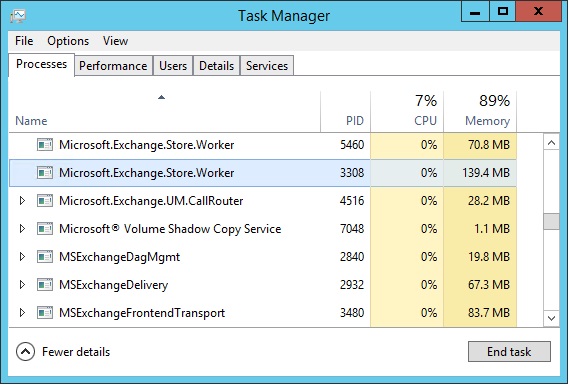Click the MSExchangeFrontendTransport process icon

[x=45, y=312]
